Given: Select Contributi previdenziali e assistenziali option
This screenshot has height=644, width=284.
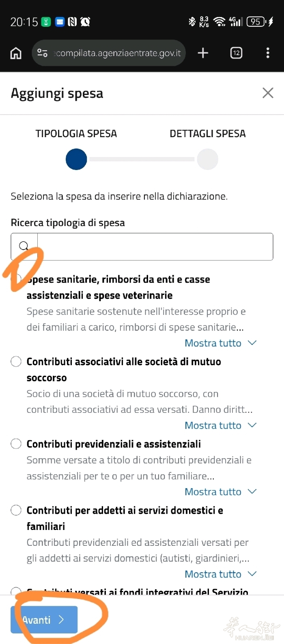Looking at the screenshot, I should coord(16,444).
